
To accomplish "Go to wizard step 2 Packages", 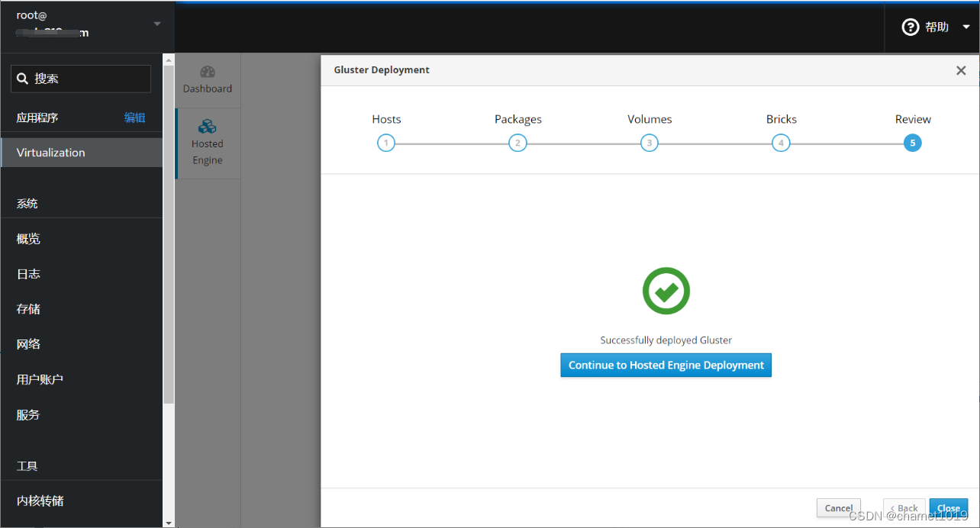I will 517,143.
